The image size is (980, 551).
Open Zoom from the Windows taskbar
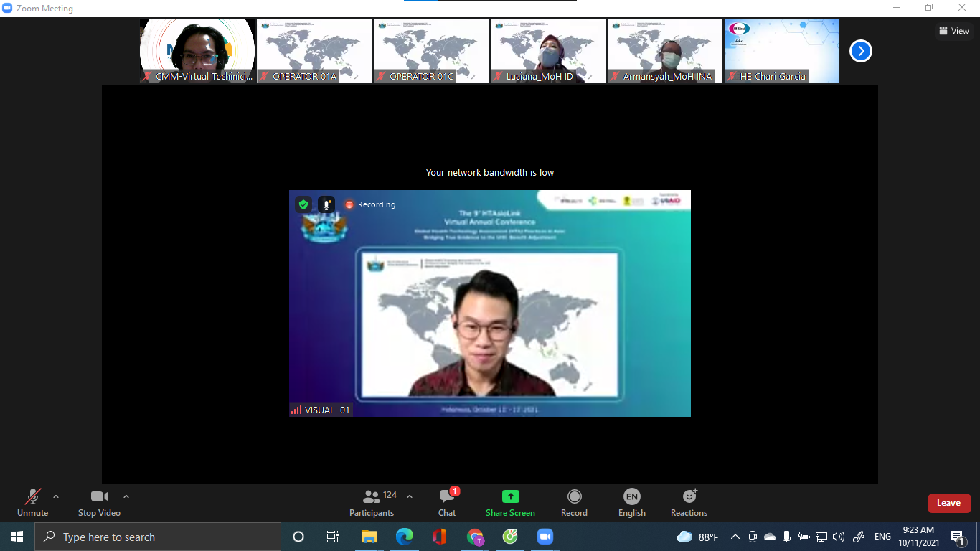[545, 537]
